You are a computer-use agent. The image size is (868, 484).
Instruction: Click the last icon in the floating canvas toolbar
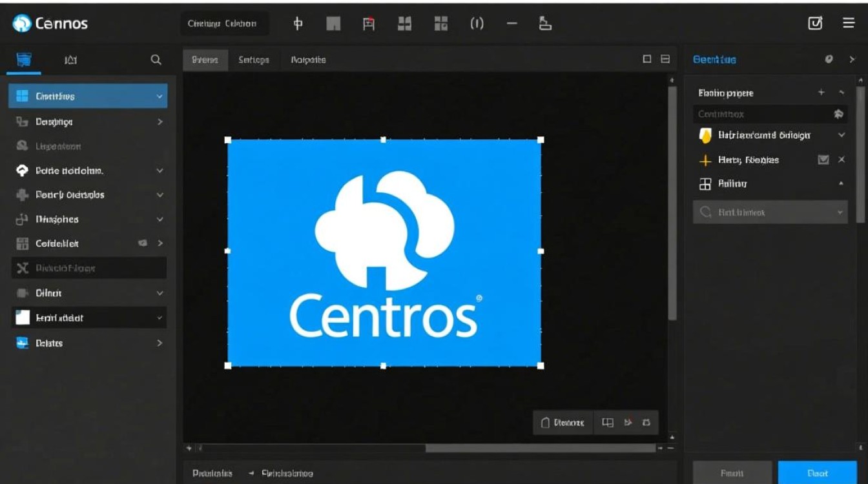click(646, 423)
